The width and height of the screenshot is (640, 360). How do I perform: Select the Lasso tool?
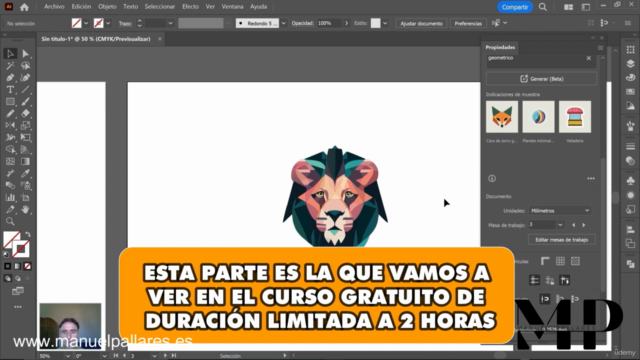point(25,66)
